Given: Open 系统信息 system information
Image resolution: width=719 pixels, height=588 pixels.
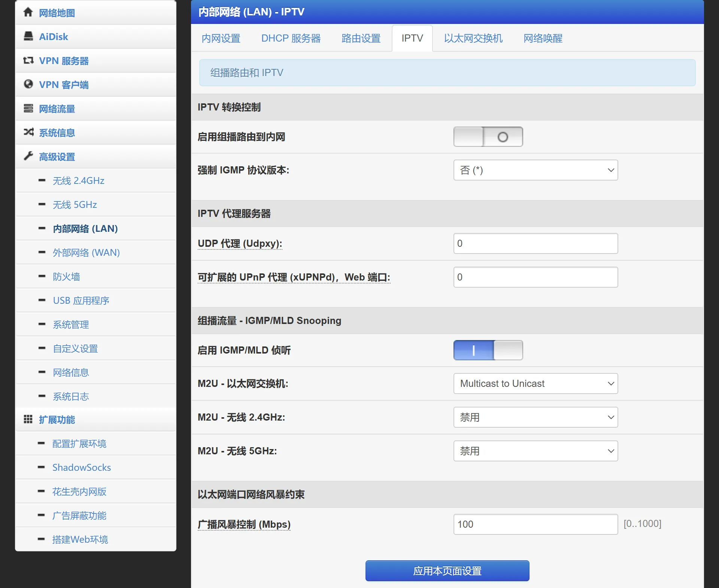Looking at the screenshot, I should 57,133.
